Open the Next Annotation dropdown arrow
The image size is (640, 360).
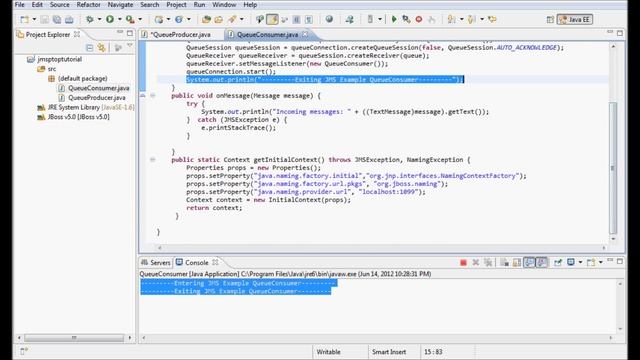pyautogui.click(x=462, y=19)
